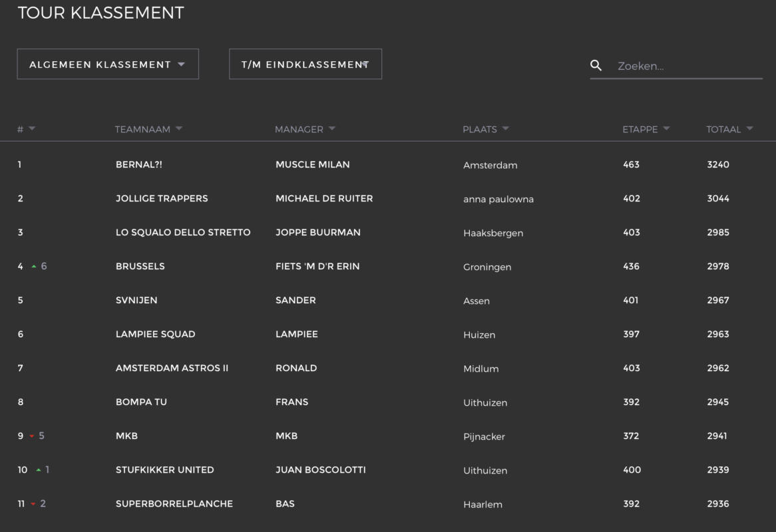Select manager MUSCLE MILAN
The height and width of the screenshot is (532, 776).
pyautogui.click(x=313, y=165)
